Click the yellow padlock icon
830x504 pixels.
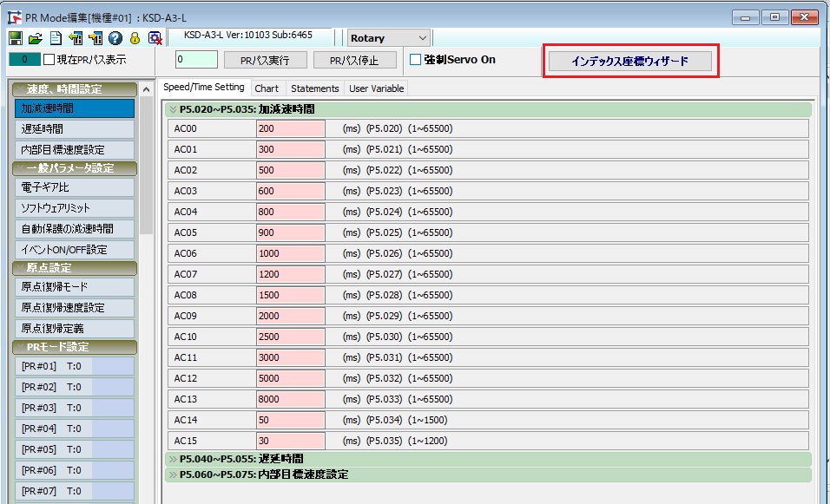tap(135, 38)
